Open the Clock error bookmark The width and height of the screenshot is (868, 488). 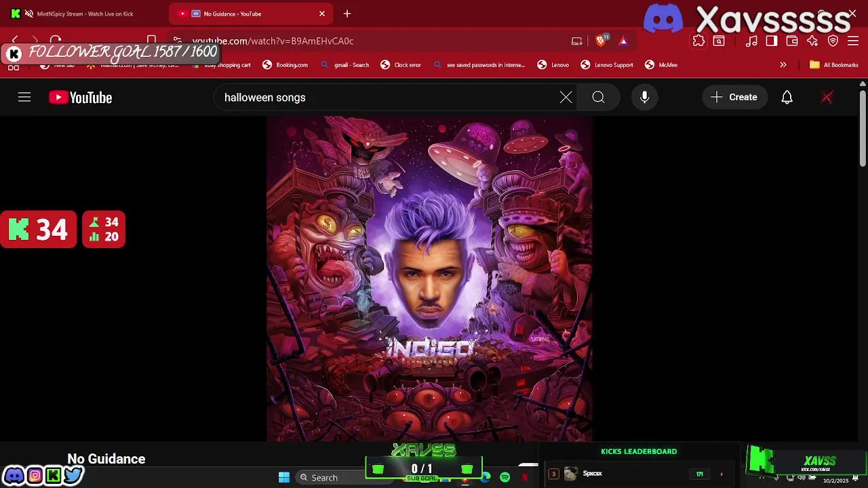click(x=401, y=65)
